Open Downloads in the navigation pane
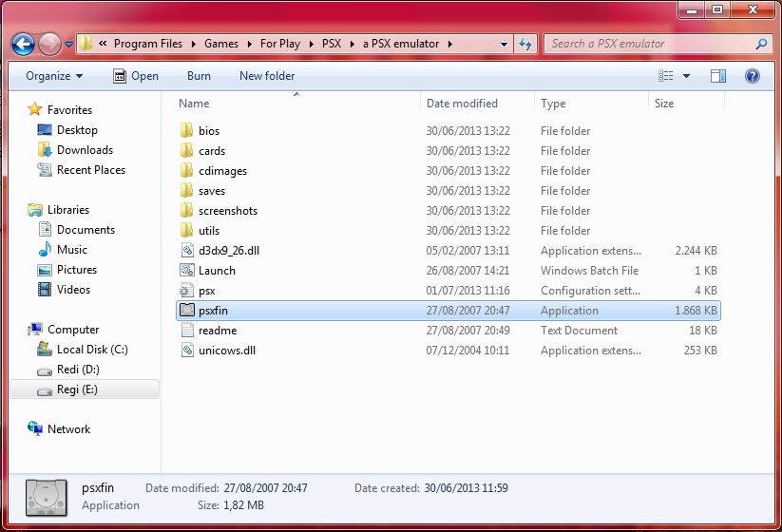 click(x=85, y=149)
